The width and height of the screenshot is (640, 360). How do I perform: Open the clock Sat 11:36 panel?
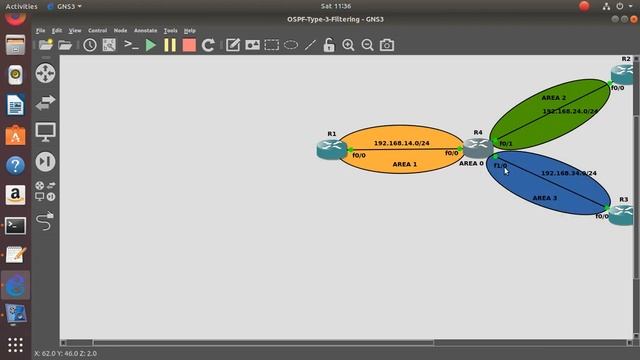point(336,6)
